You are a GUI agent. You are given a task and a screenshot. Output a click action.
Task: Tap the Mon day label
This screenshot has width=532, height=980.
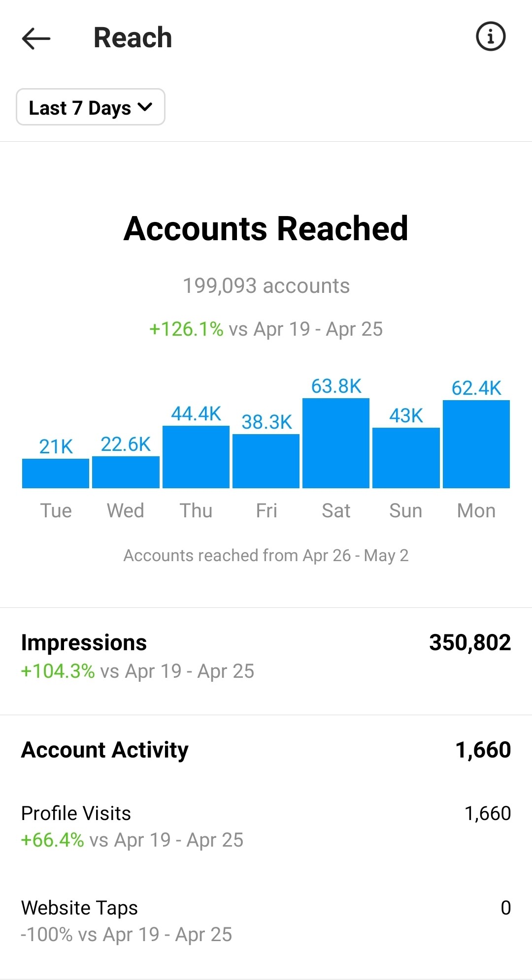coord(476,510)
